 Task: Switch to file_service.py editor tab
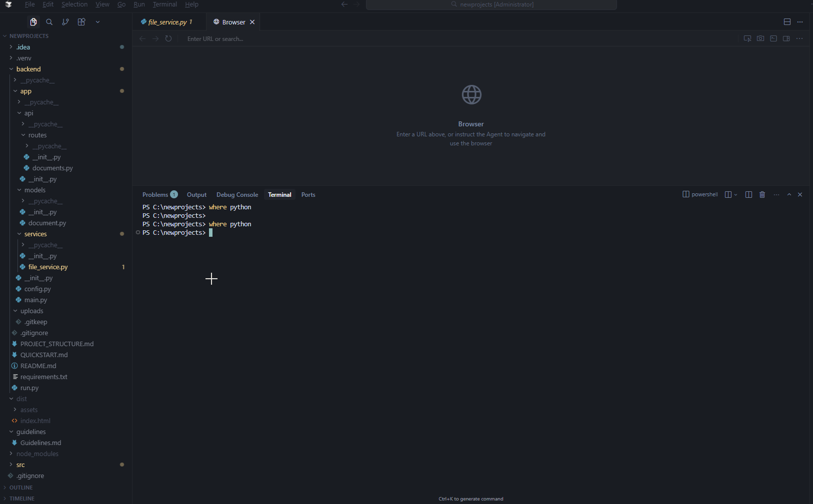(169, 22)
